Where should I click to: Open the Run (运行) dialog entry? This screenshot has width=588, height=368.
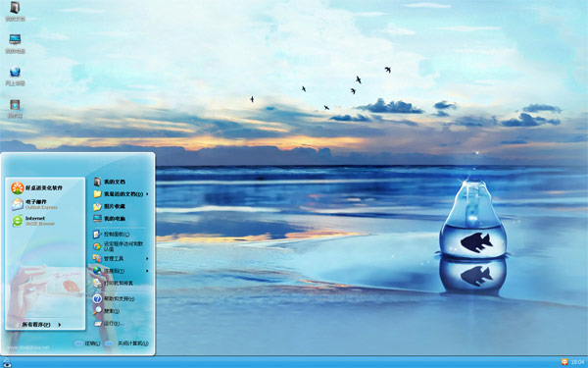click(109, 323)
